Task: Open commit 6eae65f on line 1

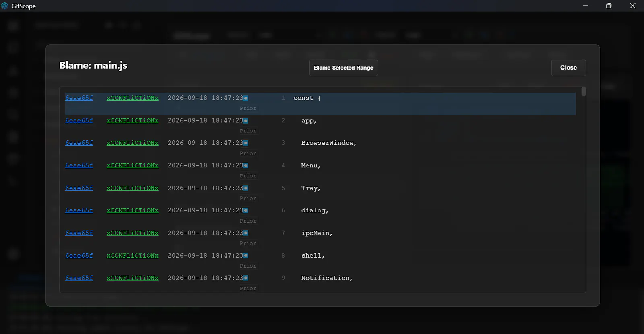Action: [x=79, y=98]
